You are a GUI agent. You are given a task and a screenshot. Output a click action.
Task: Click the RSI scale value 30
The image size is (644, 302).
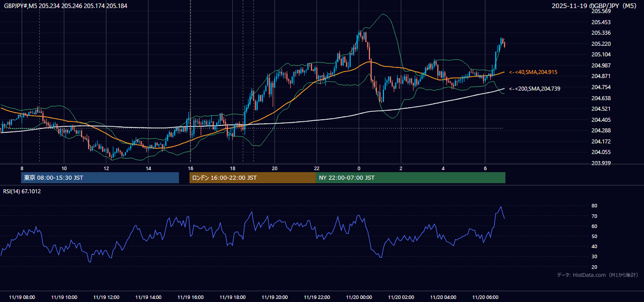(595, 257)
